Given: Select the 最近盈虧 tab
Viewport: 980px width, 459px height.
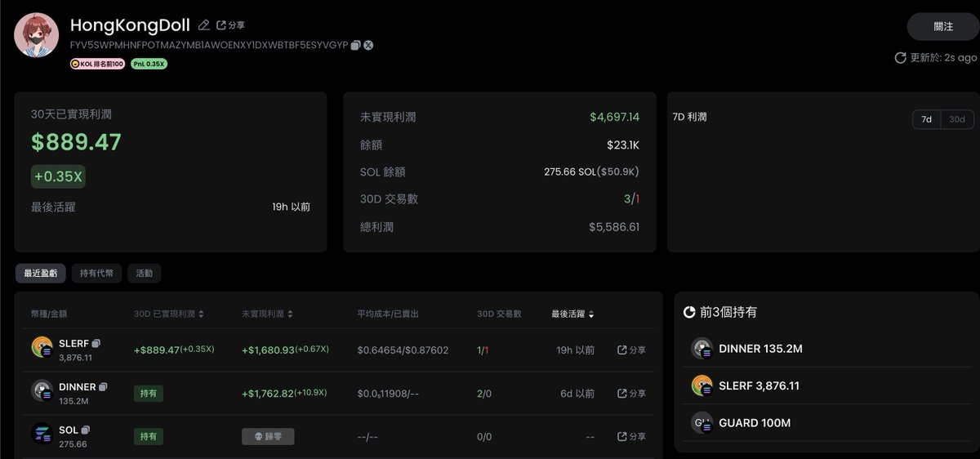Looking at the screenshot, I should pyautogui.click(x=40, y=274).
